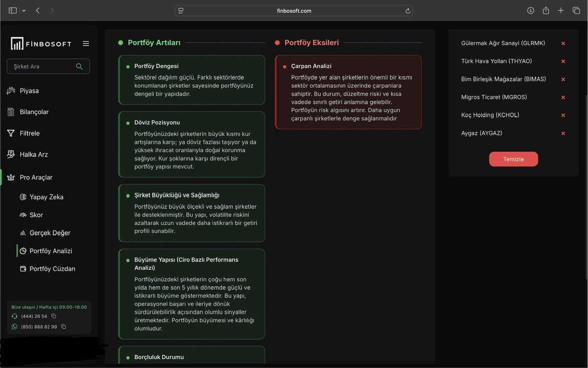The image size is (588, 368).
Task: Open the page reader icon in address bar
Action: (181, 10)
